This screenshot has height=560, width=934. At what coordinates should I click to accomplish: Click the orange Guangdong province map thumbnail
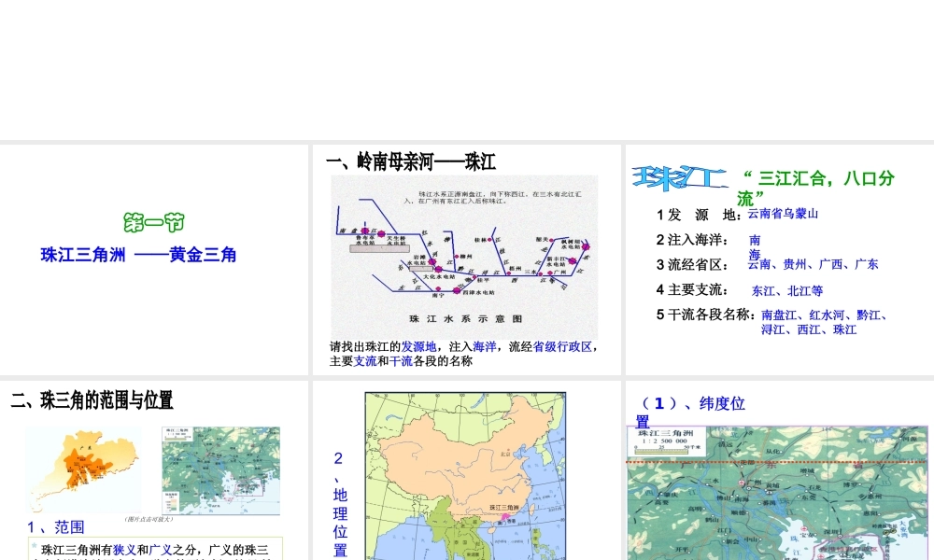click(x=84, y=469)
